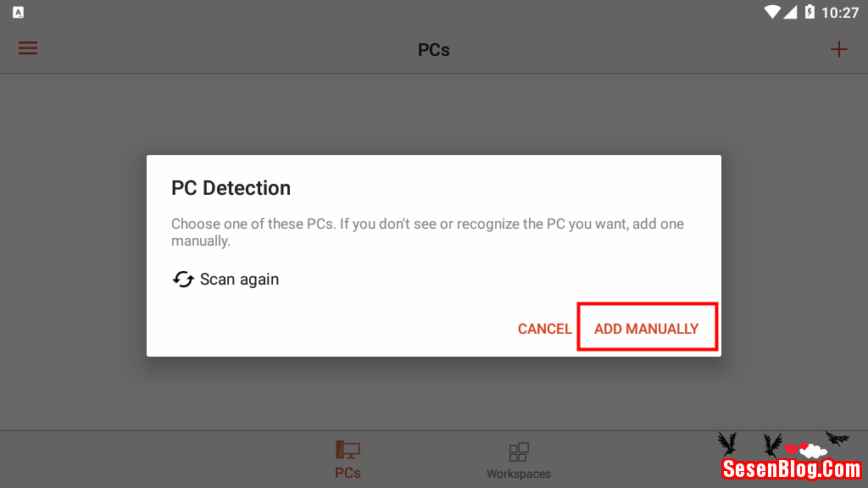The height and width of the screenshot is (488, 868).
Task: Tap the cellular signal icon in status bar
Action: (x=790, y=12)
